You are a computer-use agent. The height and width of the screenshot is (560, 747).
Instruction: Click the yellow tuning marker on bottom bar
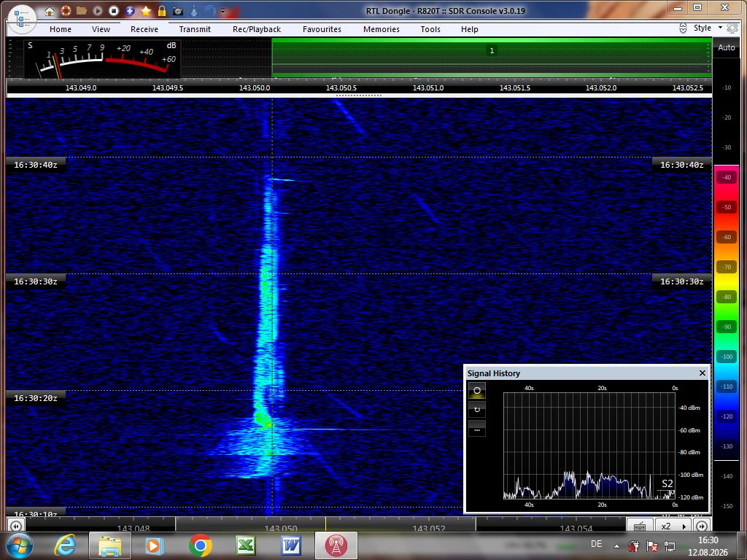[326, 524]
